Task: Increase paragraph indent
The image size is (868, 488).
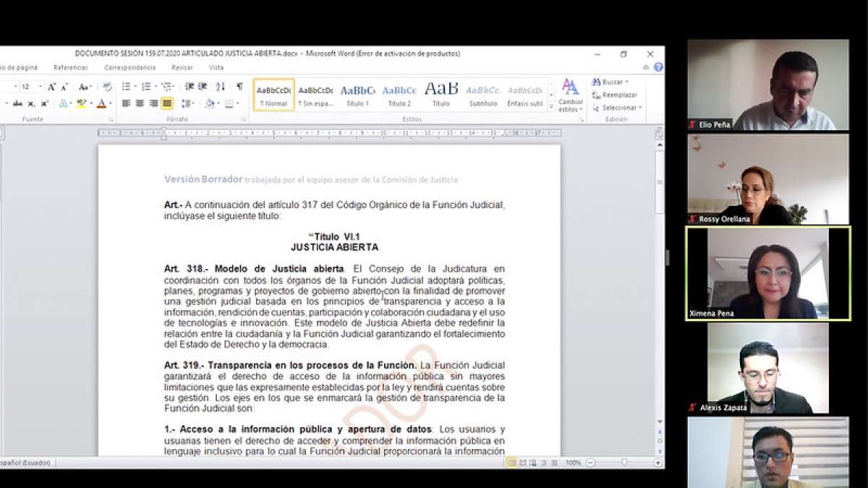Action: [x=203, y=87]
